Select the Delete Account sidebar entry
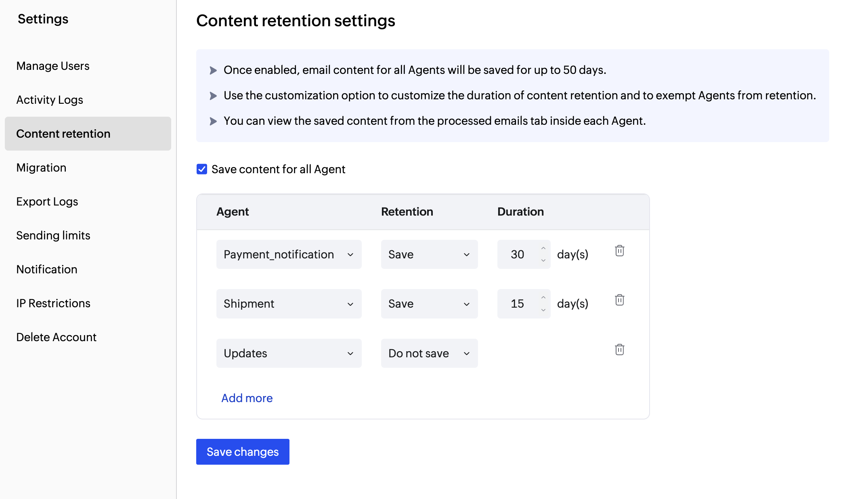Screen dimensions: 868x499 [57, 337]
